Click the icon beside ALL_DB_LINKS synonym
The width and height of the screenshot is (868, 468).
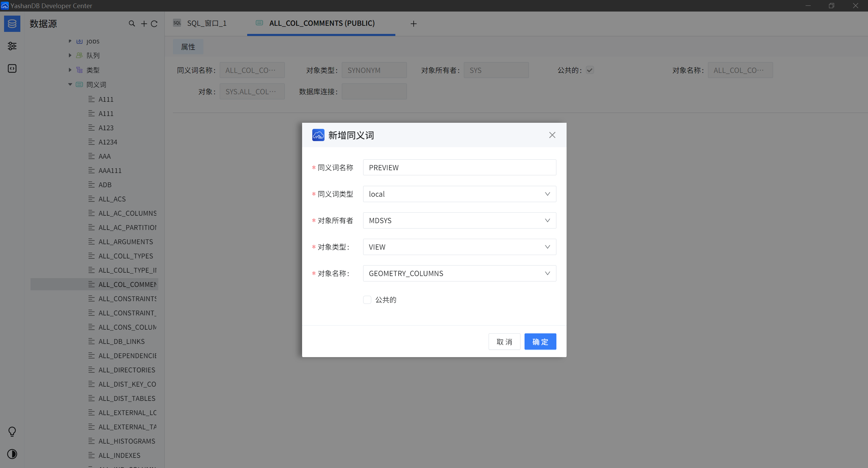coord(92,342)
